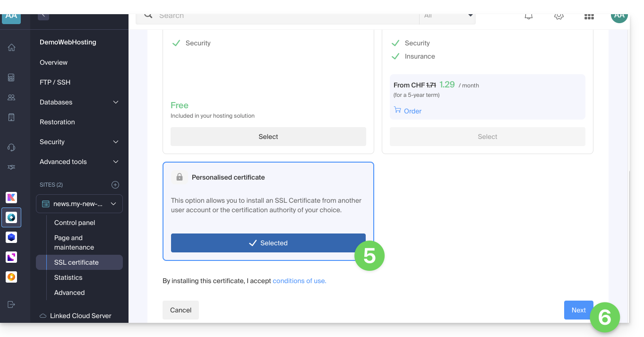Open the app grid launcher icon

pos(589,17)
